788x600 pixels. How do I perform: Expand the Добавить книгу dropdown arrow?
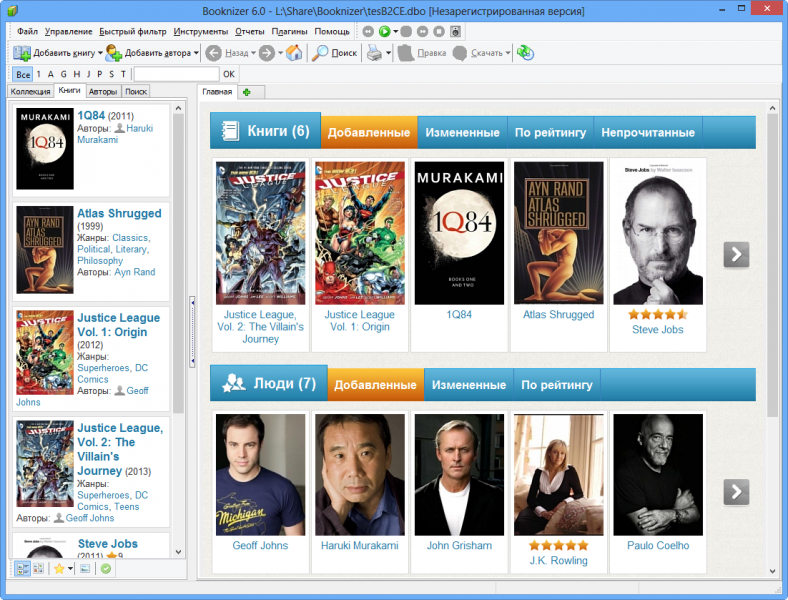[x=100, y=53]
